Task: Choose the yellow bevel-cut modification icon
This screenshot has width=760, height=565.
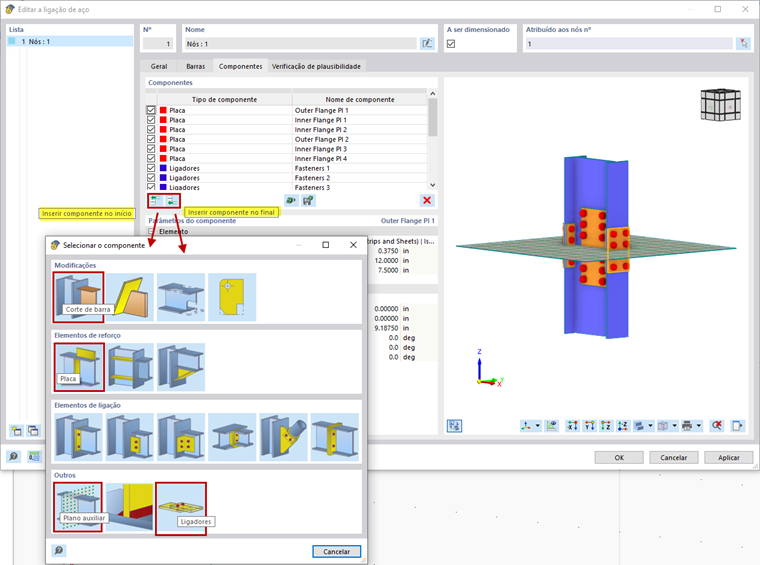Action: 130,297
